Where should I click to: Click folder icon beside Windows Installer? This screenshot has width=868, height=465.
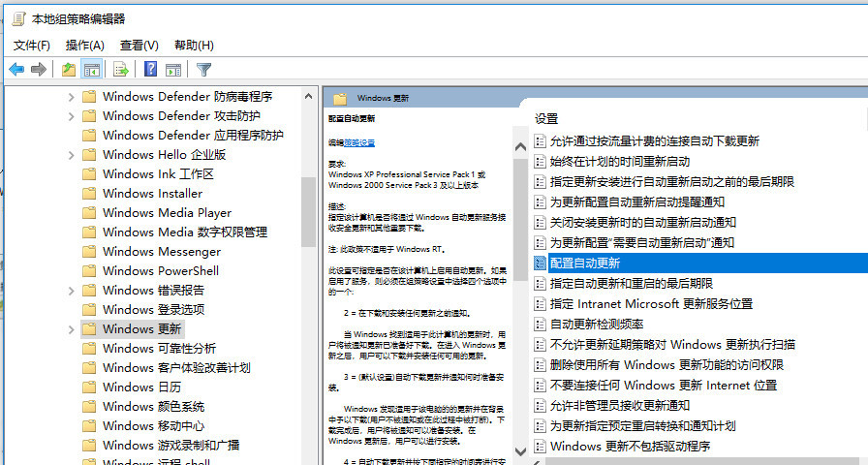click(x=89, y=194)
